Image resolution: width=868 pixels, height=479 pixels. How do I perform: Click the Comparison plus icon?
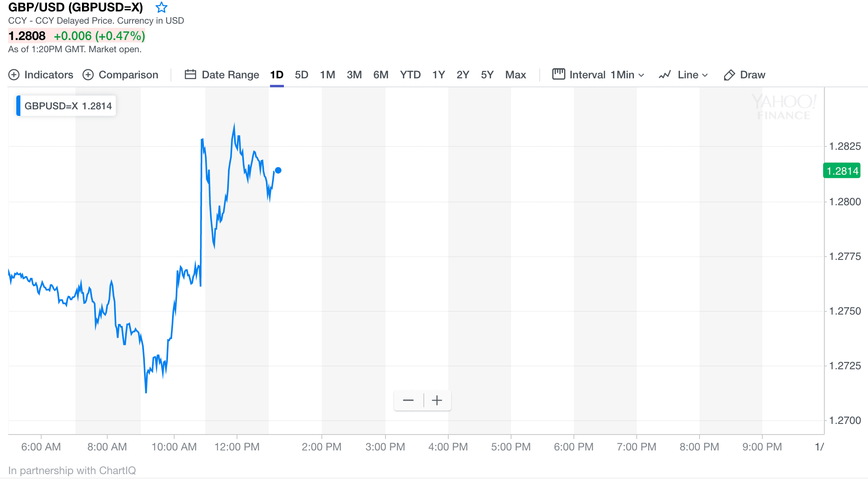tap(88, 75)
